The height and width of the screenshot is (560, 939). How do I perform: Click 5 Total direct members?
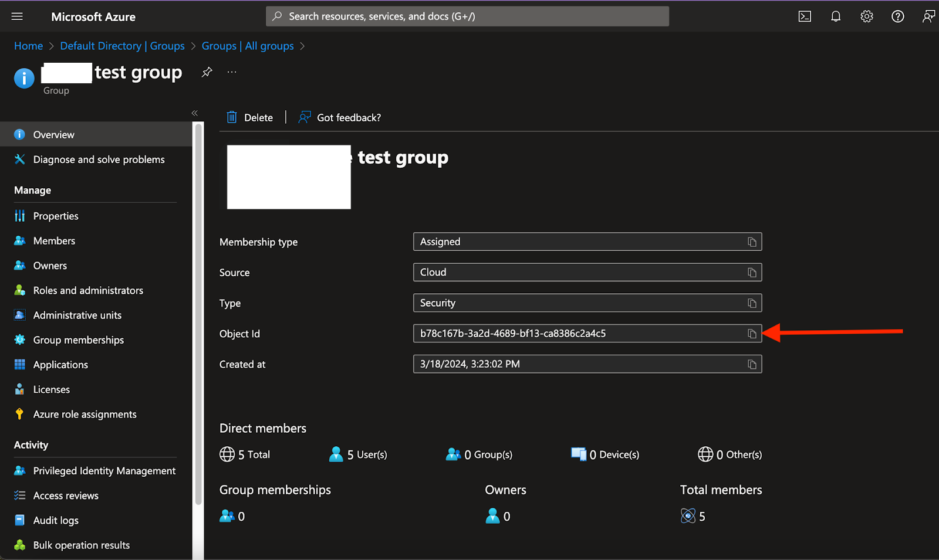tap(245, 454)
